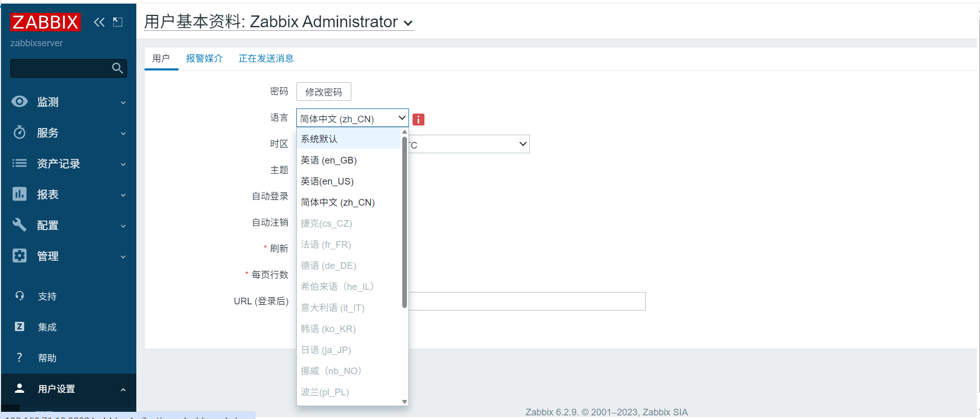Expand the 资产记录 menu chevron
980x419 pixels.
click(x=123, y=165)
